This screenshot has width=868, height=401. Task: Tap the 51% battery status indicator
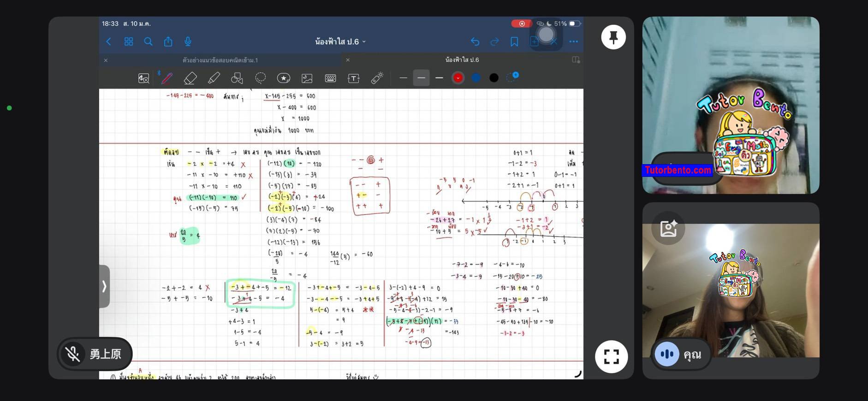(567, 24)
